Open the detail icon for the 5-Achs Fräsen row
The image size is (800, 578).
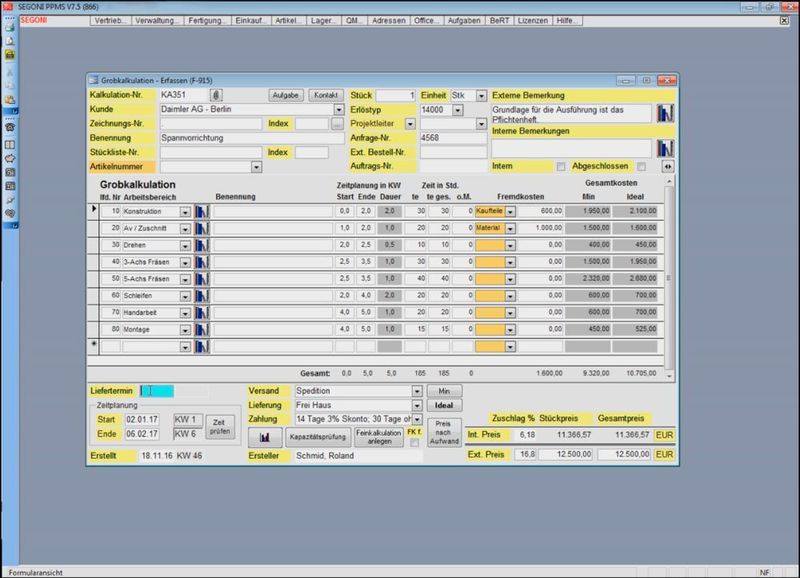point(202,279)
